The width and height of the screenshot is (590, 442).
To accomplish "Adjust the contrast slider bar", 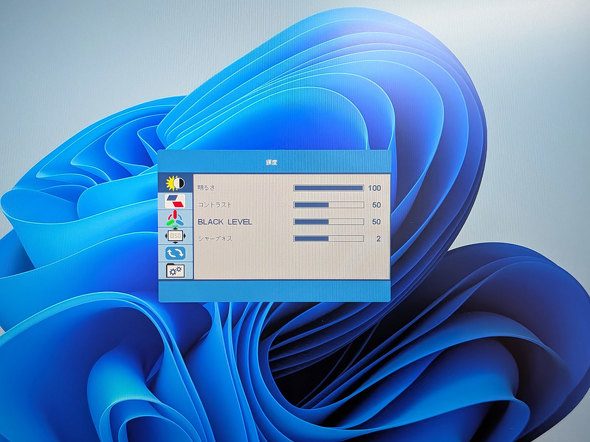I will (328, 205).
